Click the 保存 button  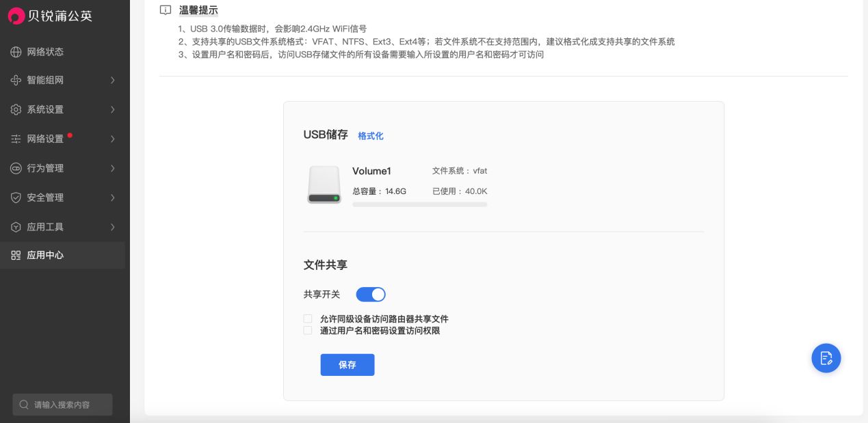347,365
